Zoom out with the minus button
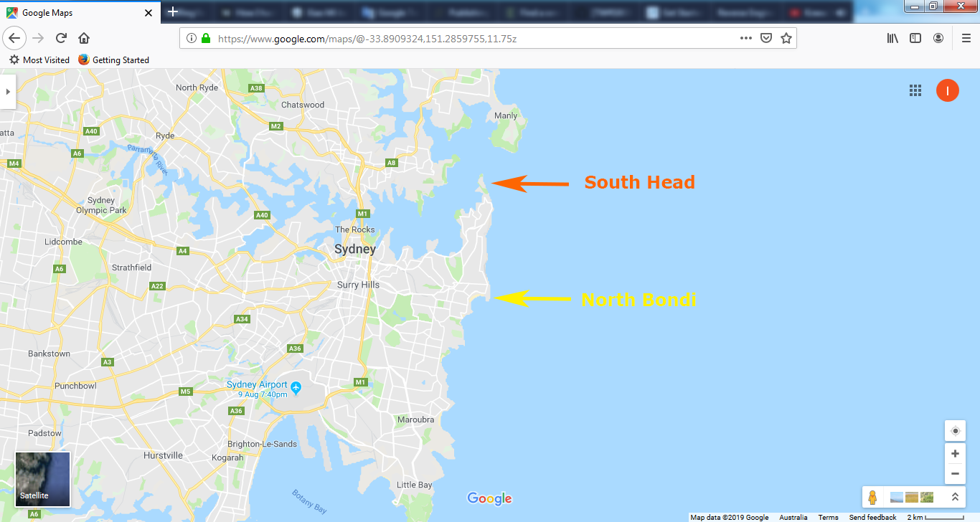Screen dimensions: 980x522 pyautogui.click(x=955, y=473)
